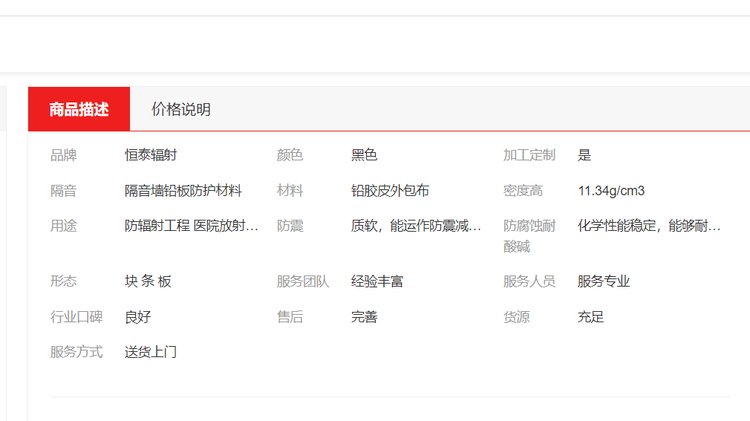Select the 行业口碑 value 良好
Image resolution: width=750 pixels, height=421 pixels.
138,317
